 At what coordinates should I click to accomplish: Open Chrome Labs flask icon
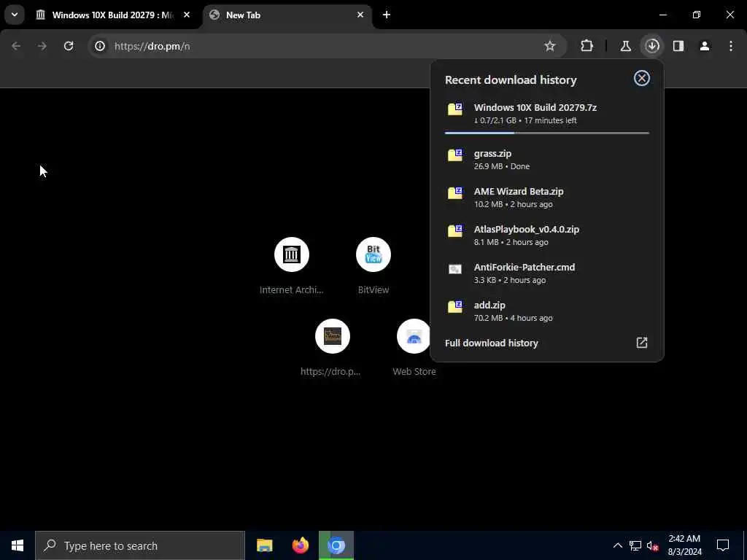(625, 46)
